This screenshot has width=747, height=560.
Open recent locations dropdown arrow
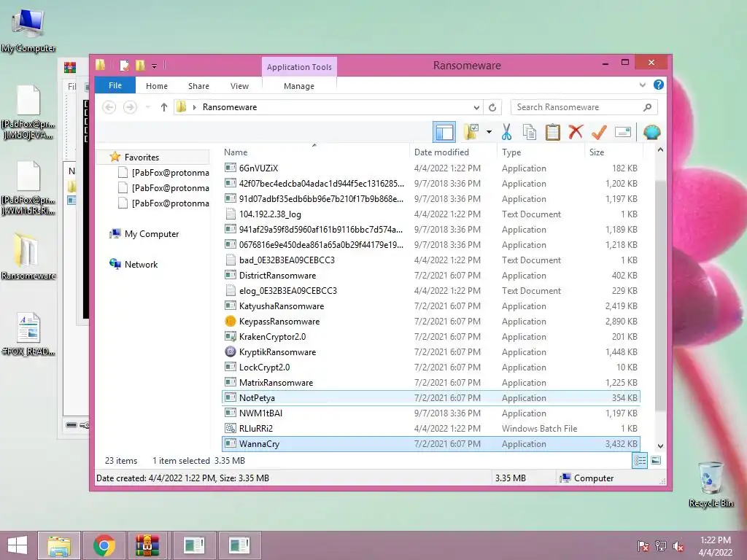[x=147, y=107]
